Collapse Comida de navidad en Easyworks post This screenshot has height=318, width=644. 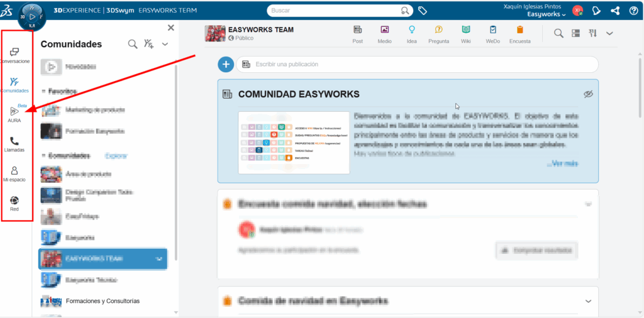click(589, 301)
